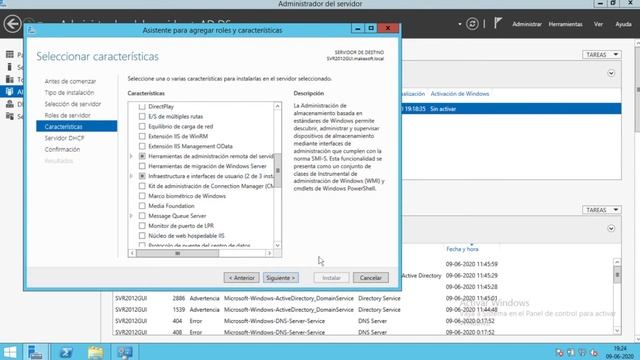
Task: Open the Herramientas menu
Action: coord(565,24)
